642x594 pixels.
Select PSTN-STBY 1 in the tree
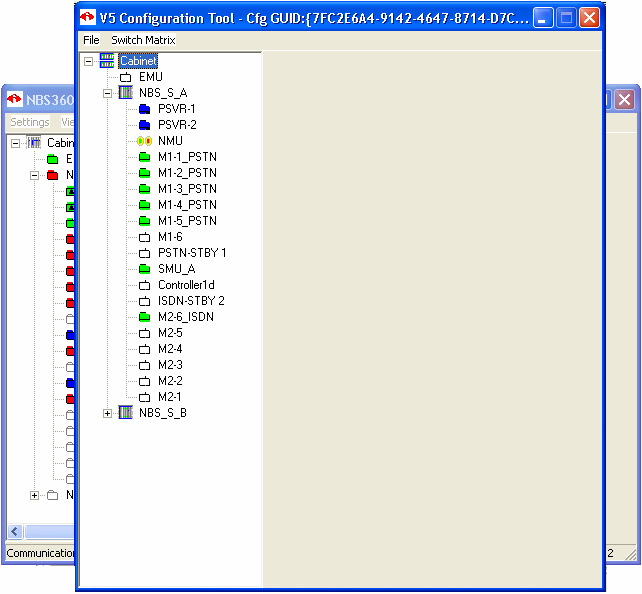(x=192, y=253)
